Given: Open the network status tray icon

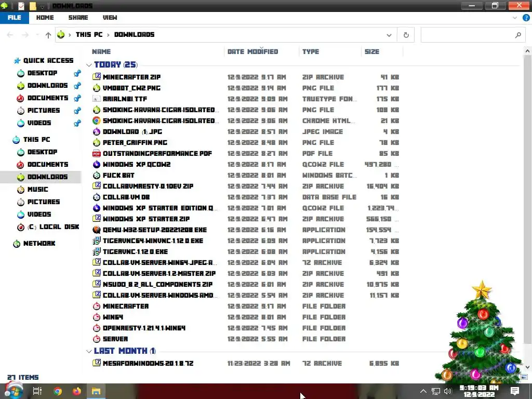Looking at the screenshot, I should tap(436, 391).
